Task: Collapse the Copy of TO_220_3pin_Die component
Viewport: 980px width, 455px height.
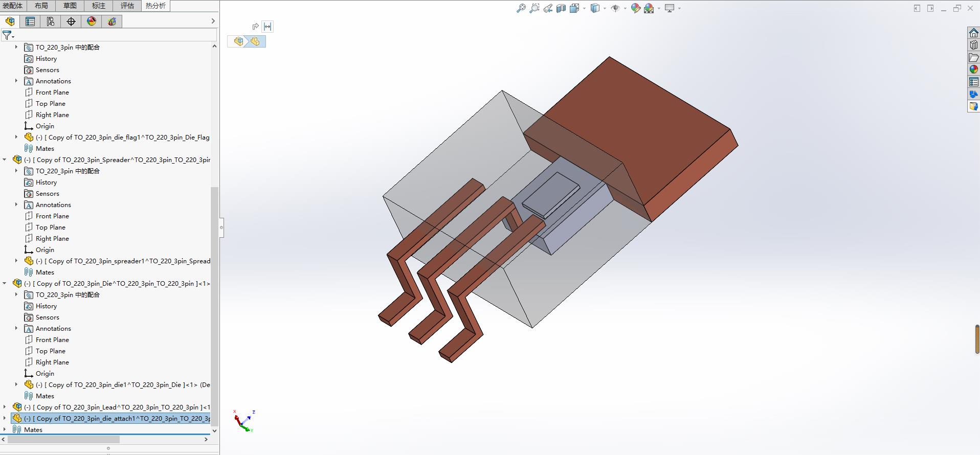Action: coord(5,283)
